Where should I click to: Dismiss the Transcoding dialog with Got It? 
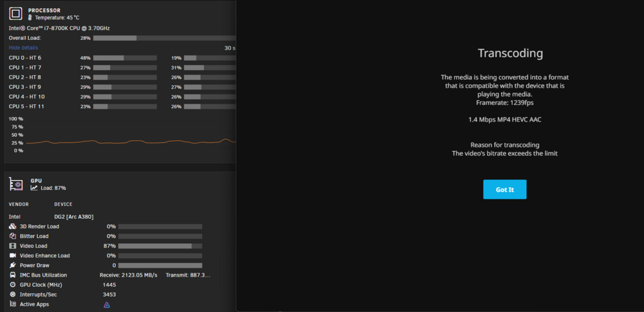[x=505, y=189]
